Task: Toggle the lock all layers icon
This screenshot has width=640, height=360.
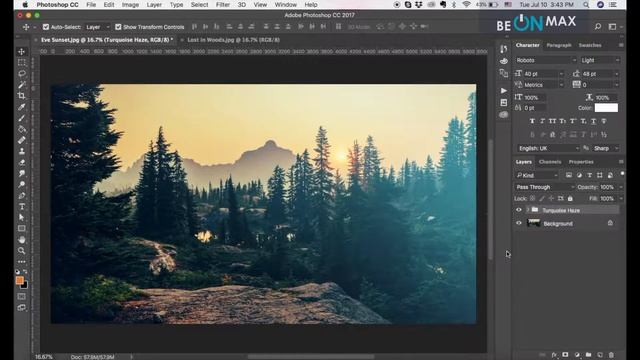Action: (570, 198)
